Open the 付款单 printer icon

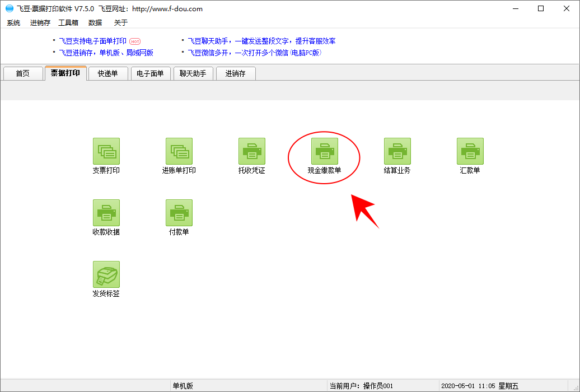coord(179,213)
